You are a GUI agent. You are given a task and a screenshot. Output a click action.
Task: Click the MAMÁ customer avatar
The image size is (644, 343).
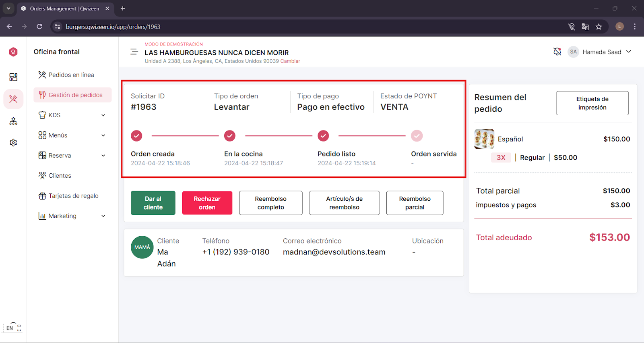coord(142,247)
